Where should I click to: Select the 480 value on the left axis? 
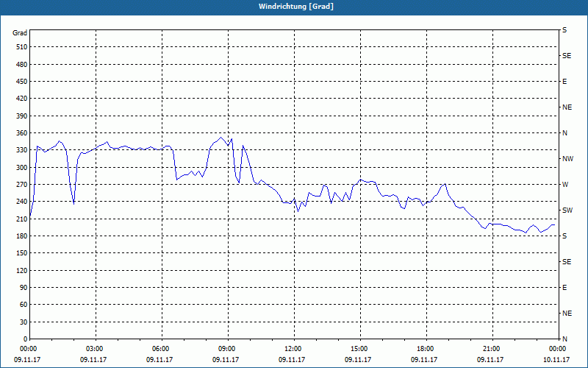coord(22,64)
